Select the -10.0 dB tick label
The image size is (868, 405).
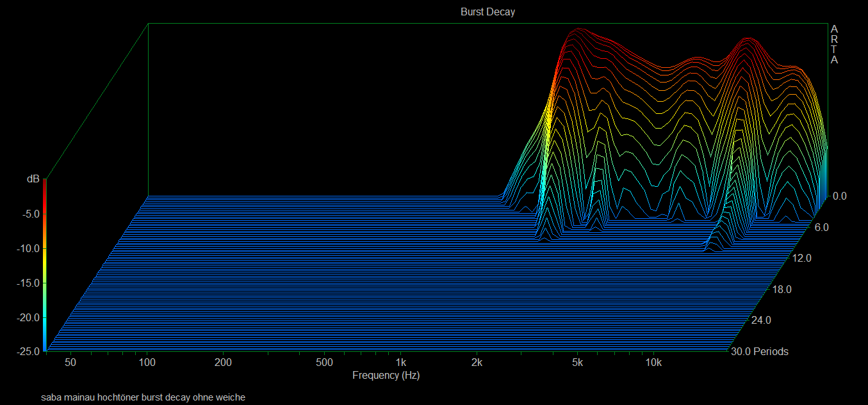coord(27,248)
